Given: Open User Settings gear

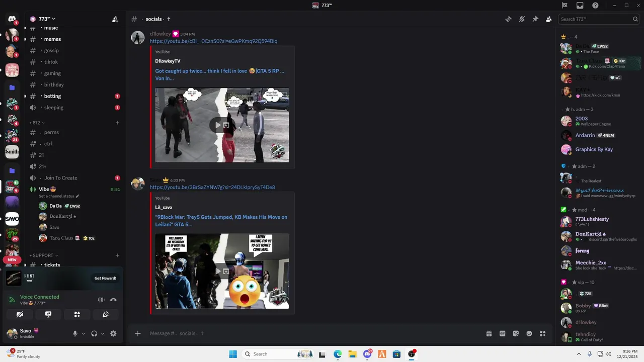Looking at the screenshot, I should (113, 333).
